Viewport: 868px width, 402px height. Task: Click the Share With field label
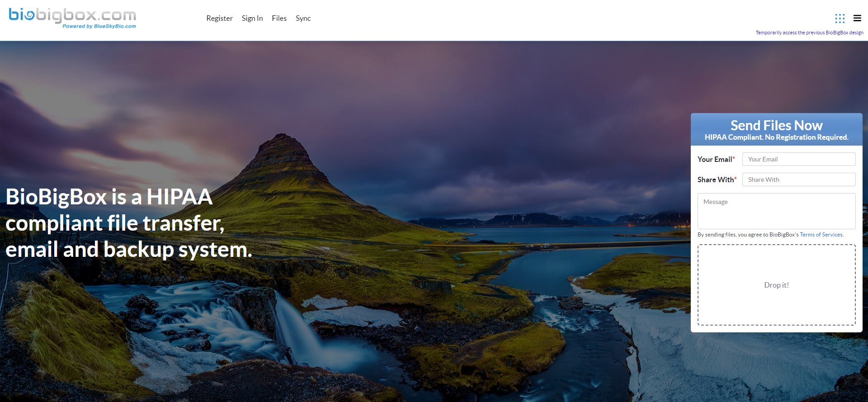717,180
